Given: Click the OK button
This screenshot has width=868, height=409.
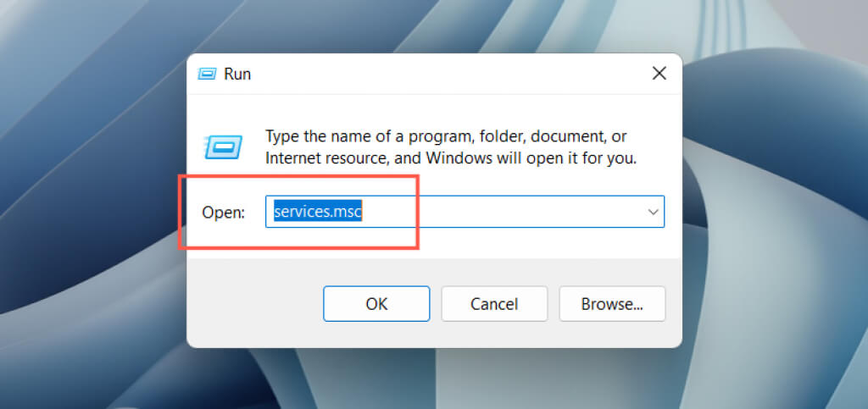Looking at the screenshot, I should coord(376,303).
